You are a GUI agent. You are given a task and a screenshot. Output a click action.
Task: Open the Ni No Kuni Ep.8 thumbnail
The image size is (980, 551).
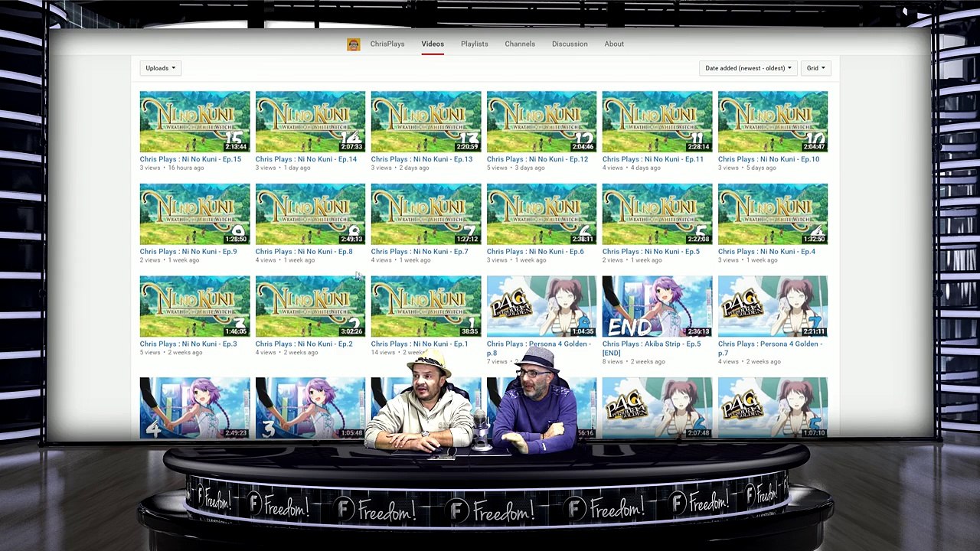click(310, 214)
